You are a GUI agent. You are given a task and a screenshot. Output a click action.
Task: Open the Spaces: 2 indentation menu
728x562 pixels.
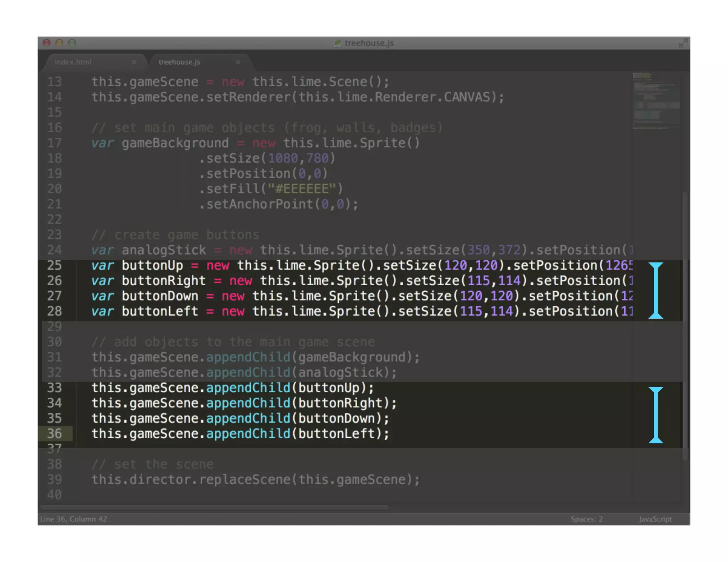pos(587,519)
